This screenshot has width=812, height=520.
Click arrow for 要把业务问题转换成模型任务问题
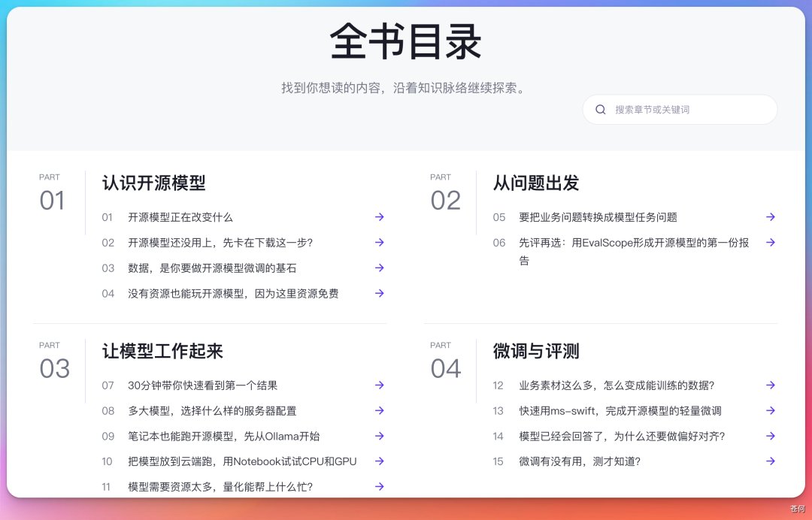(x=771, y=217)
